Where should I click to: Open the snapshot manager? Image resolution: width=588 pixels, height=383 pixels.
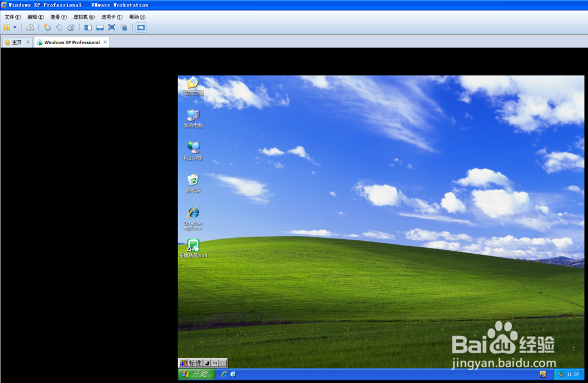click(71, 28)
